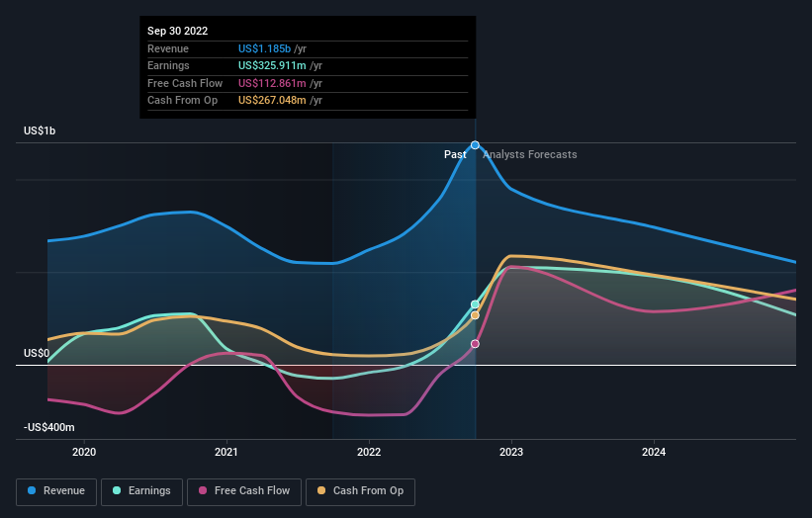Toggle the Revenue legend series
The width and height of the screenshot is (812, 518).
[56, 491]
